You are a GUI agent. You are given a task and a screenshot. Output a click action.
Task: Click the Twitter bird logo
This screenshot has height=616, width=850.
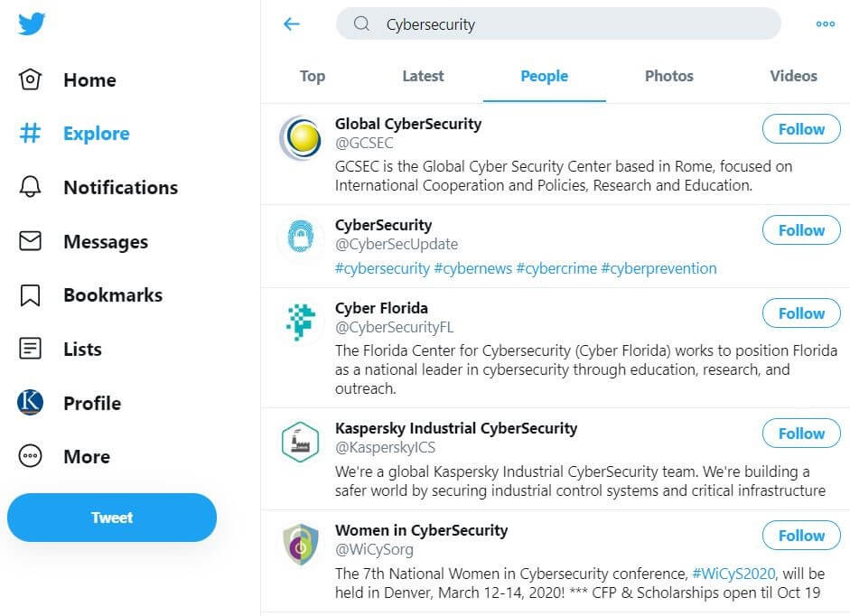32,23
